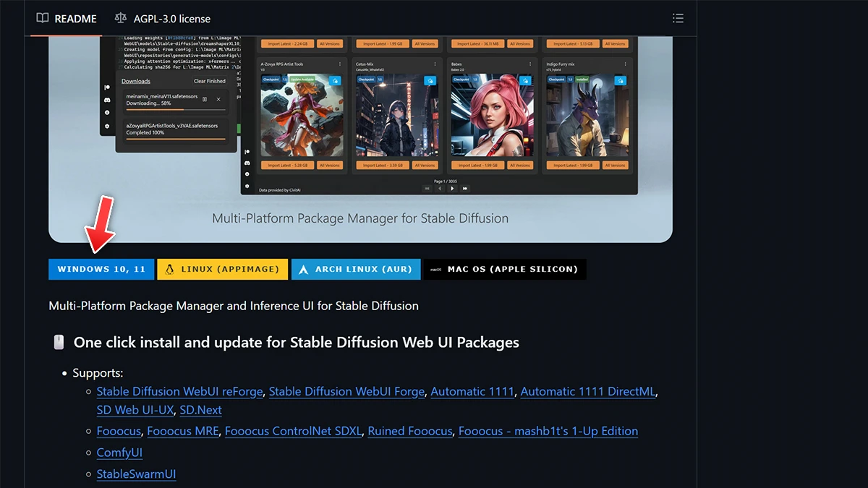Open the ComfyUI link
The image size is (868, 488).
(x=119, y=453)
